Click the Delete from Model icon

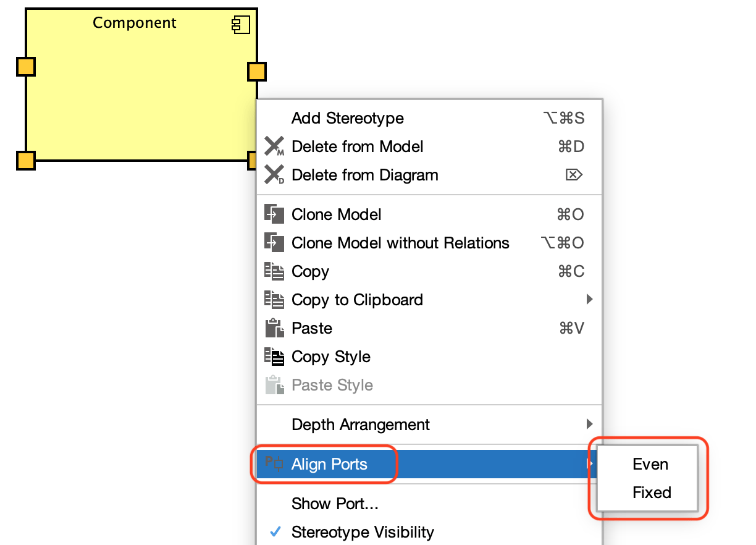click(274, 146)
